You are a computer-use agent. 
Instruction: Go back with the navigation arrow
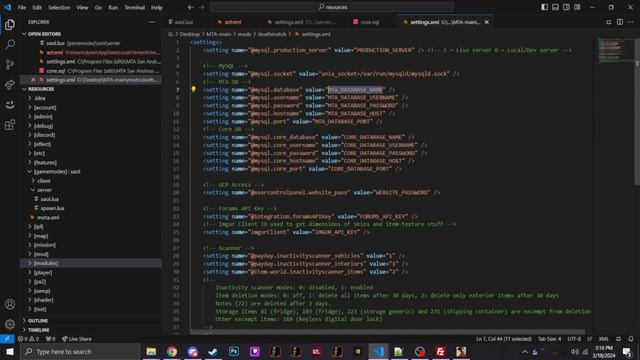(x=190, y=7)
